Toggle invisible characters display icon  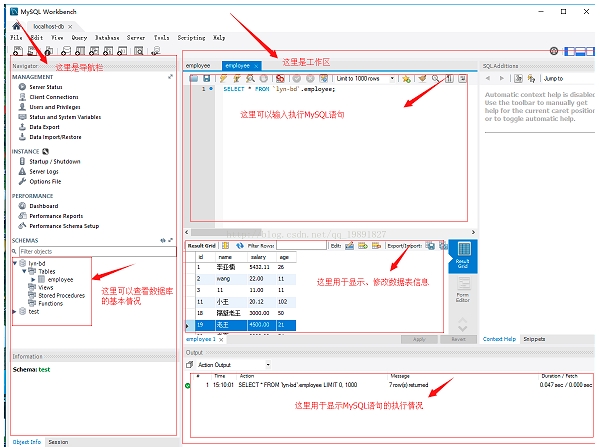tap(450, 78)
